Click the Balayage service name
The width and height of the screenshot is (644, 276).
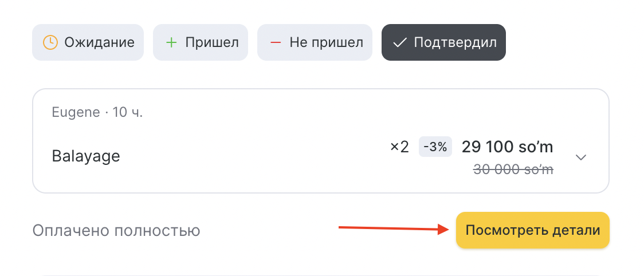[86, 156]
